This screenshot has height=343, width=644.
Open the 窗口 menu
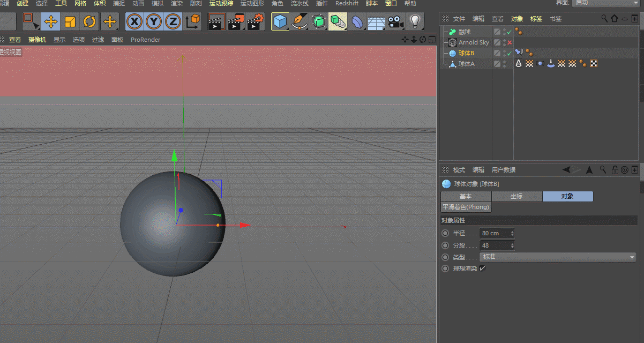pyautogui.click(x=391, y=3)
